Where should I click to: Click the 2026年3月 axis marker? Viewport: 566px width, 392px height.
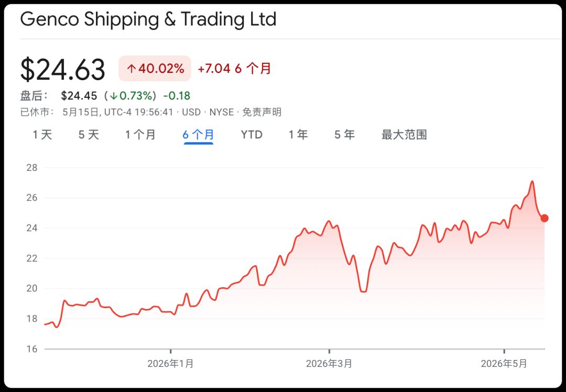point(329,364)
